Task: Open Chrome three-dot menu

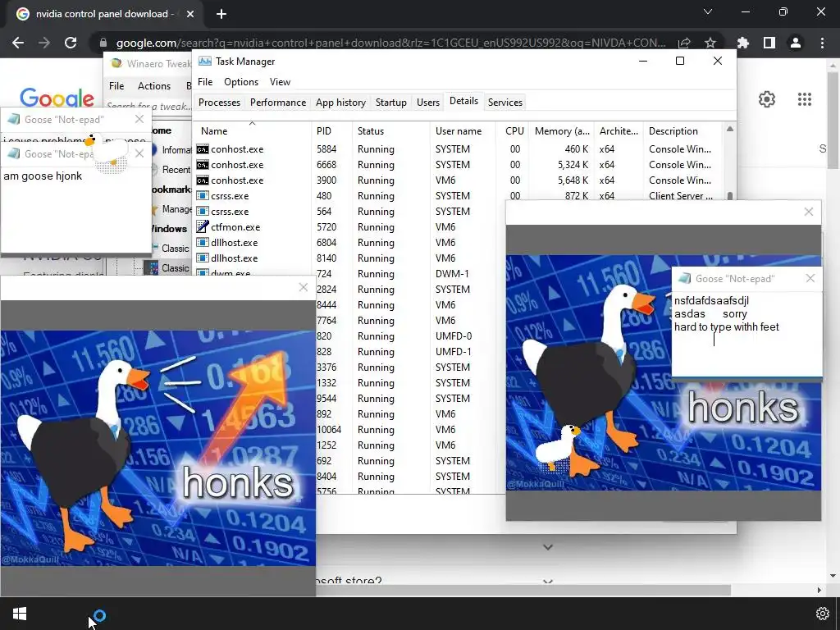Action: [822, 43]
